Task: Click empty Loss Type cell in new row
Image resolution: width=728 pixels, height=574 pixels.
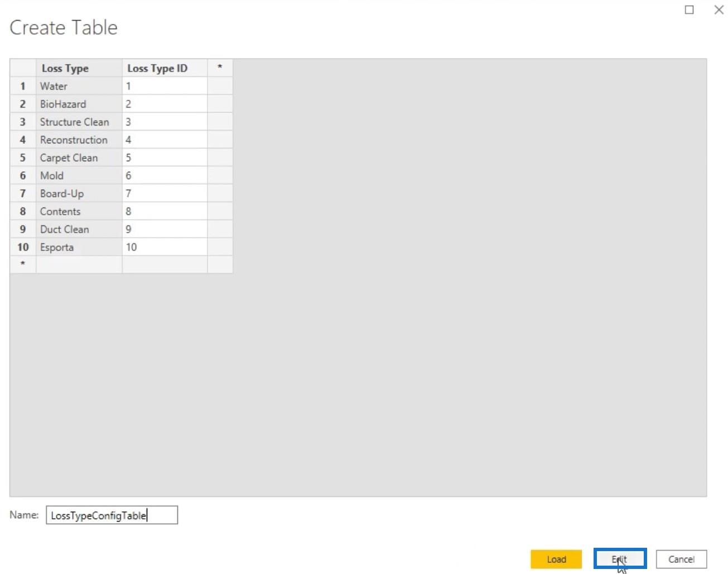Action: [x=79, y=264]
